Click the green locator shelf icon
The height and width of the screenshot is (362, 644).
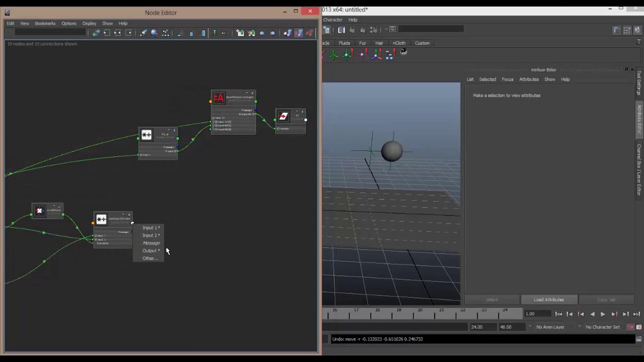point(333,55)
